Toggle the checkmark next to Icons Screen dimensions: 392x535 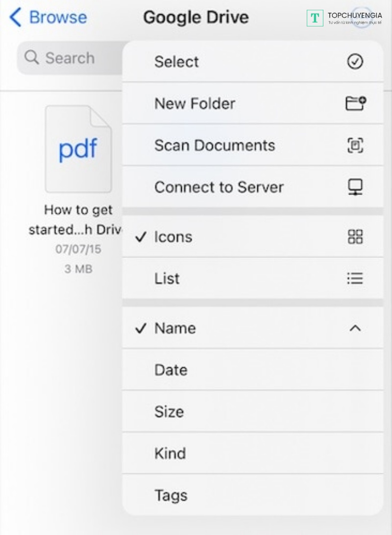click(x=141, y=237)
